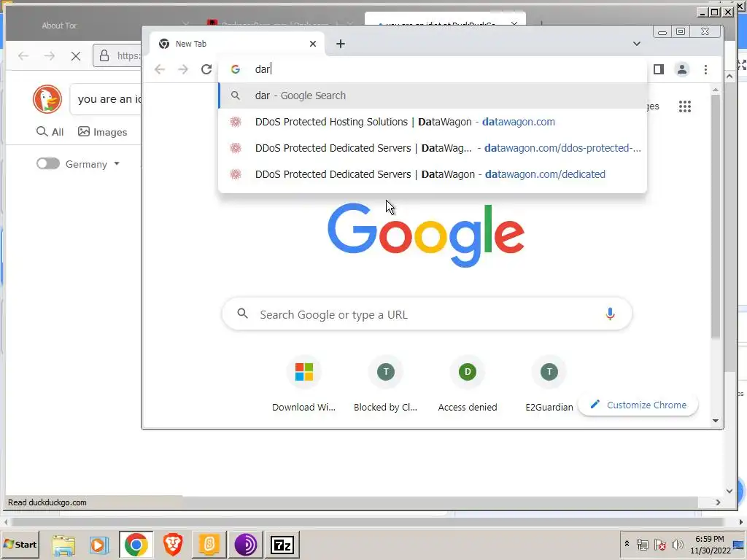
Task: Choose the datawagon.com/dedicated suggestion
Action: (x=433, y=174)
